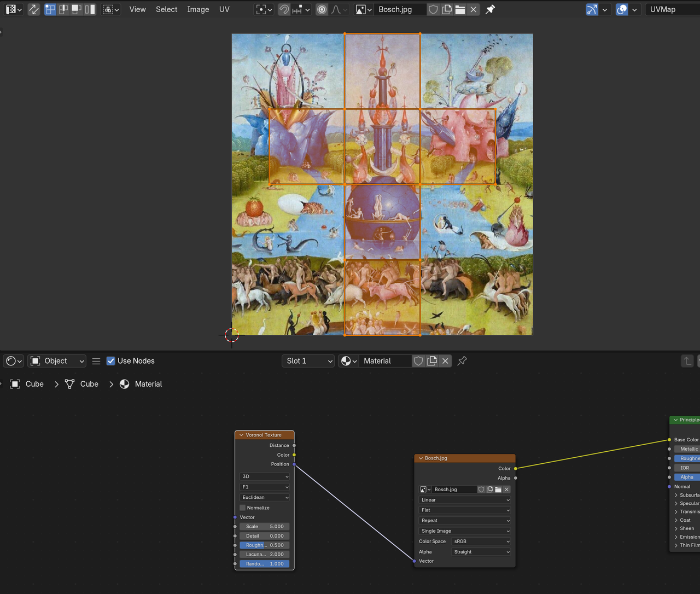Adjust the Voronoi Randomness slider

[265, 563]
